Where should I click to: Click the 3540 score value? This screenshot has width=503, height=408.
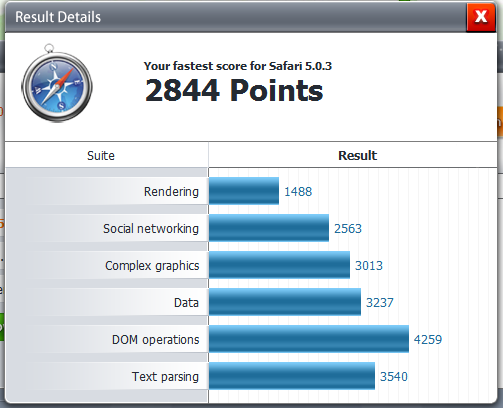pos(394,377)
